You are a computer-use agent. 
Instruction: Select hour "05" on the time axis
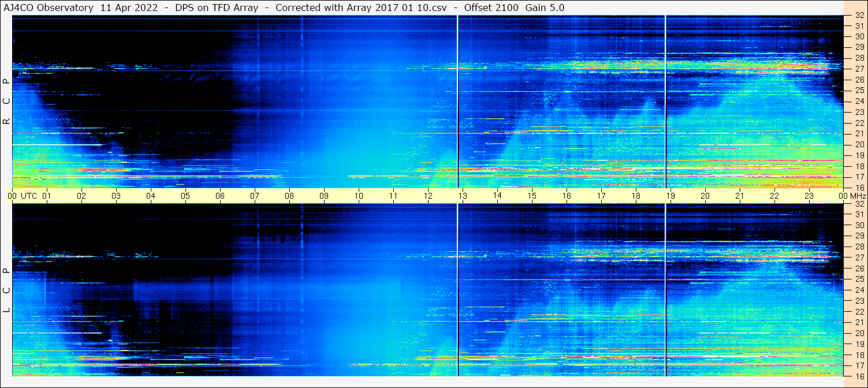point(185,196)
